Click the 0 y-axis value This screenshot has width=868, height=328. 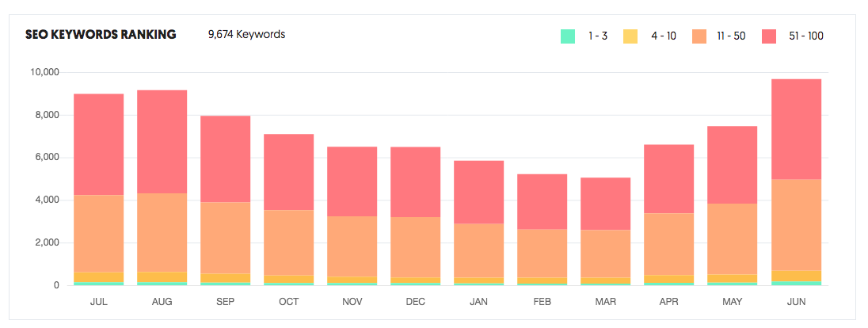56,285
